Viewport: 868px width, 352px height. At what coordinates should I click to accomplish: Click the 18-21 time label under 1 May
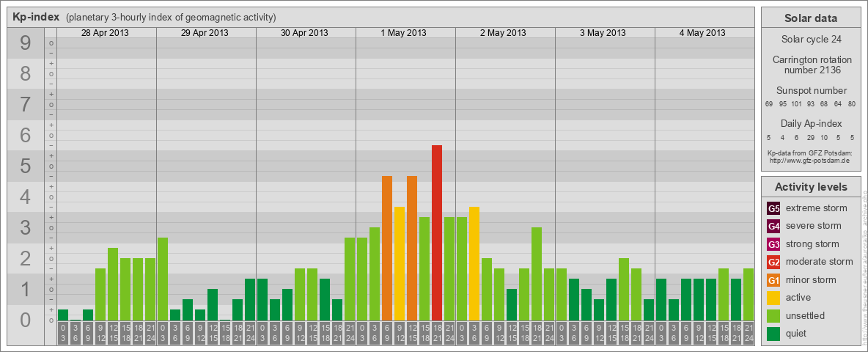tap(437, 334)
